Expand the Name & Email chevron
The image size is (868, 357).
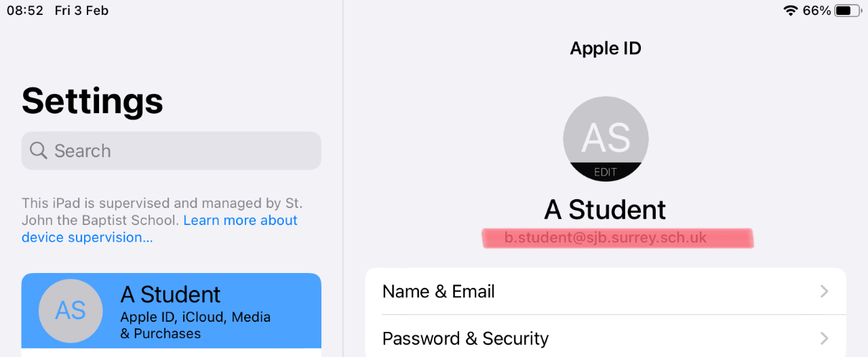pos(825,291)
